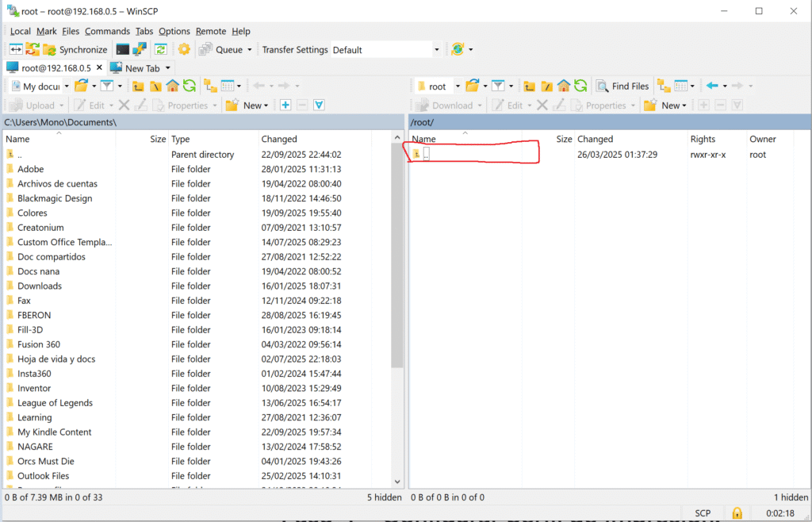Open the terminal console icon
The height and width of the screenshot is (522, 812).
(122, 49)
